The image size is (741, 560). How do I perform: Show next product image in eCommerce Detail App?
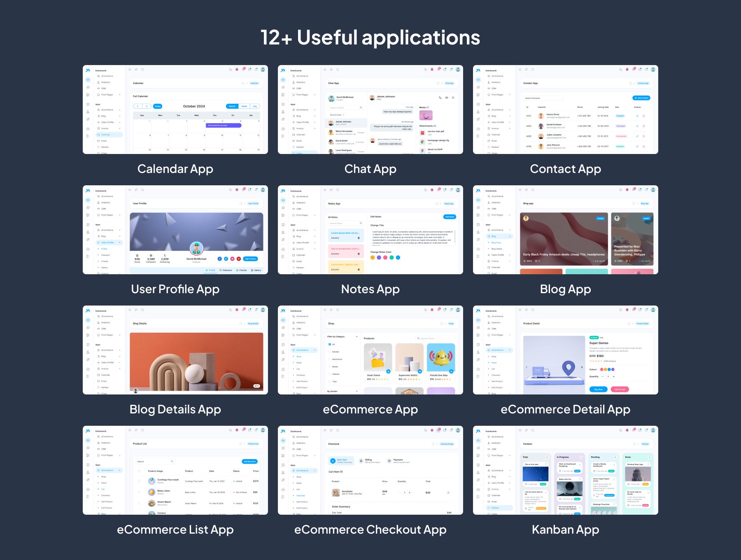pos(582,367)
